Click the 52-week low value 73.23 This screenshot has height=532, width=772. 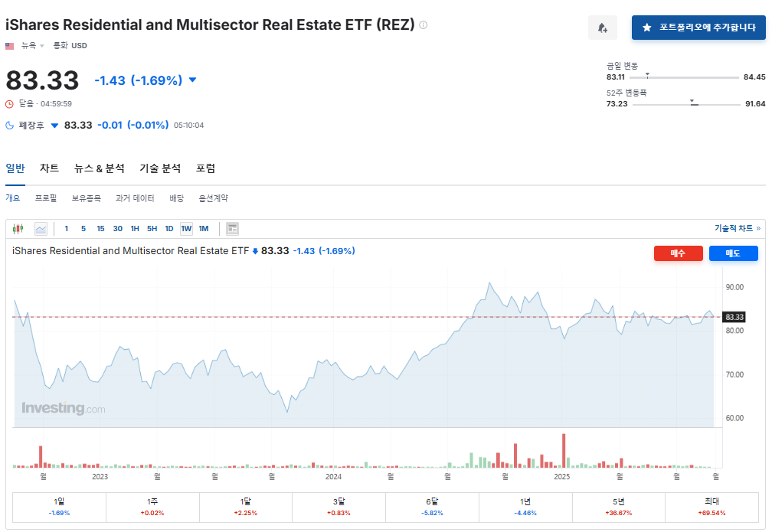point(617,104)
